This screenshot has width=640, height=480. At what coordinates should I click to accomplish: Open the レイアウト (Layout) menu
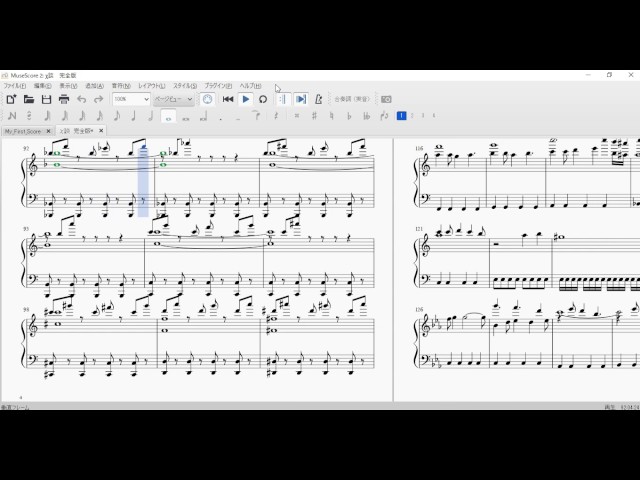[x=151, y=86]
